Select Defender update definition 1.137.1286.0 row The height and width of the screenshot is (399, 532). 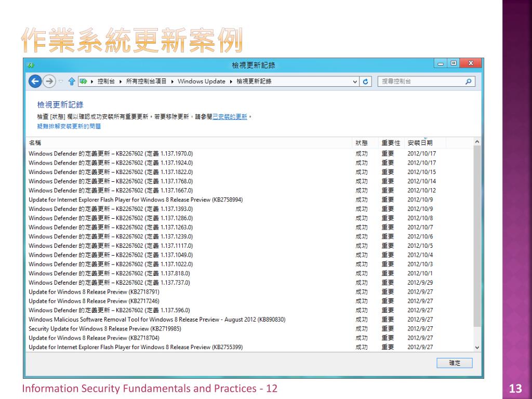pos(250,218)
